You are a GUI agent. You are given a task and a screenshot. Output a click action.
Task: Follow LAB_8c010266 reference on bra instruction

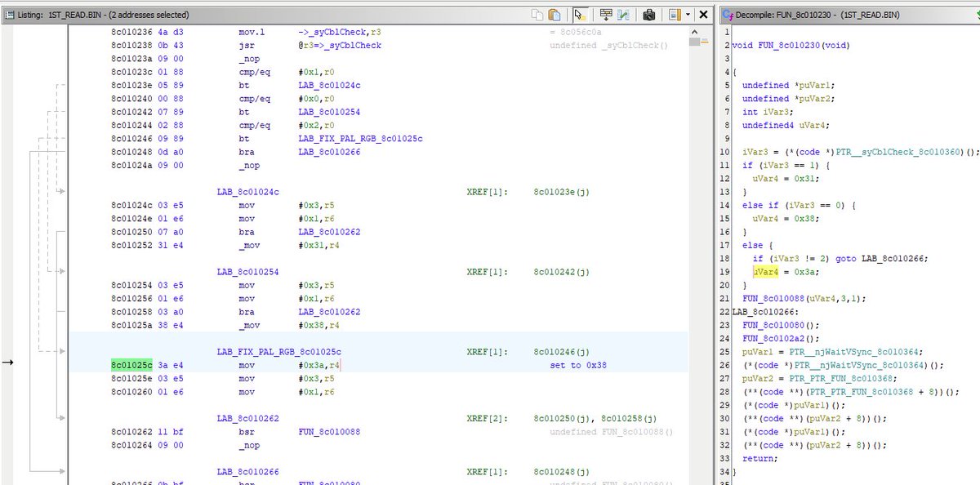[x=329, y=153]
